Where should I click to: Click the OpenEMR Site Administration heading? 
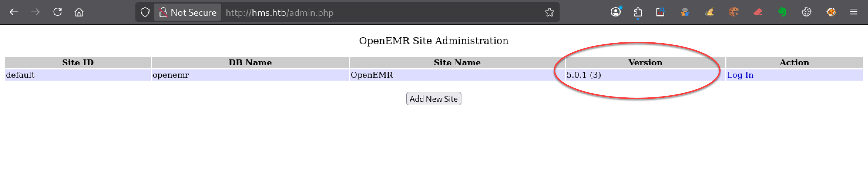tap(434, 41)
